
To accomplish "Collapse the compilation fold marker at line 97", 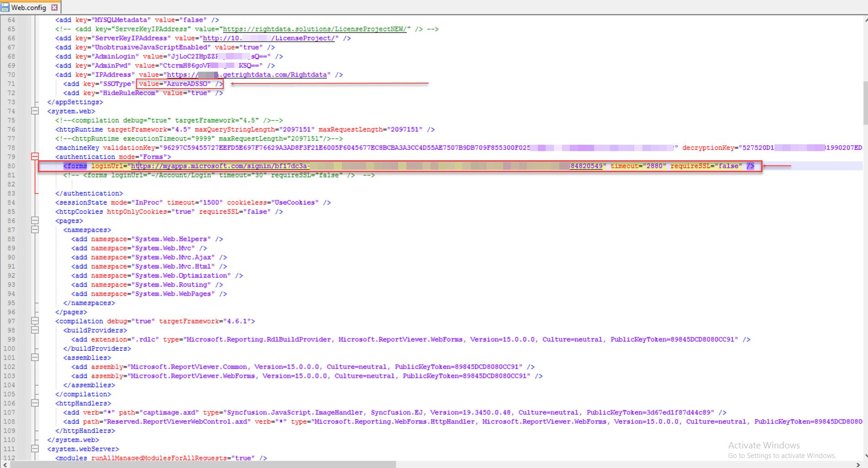I will point(35,321).
